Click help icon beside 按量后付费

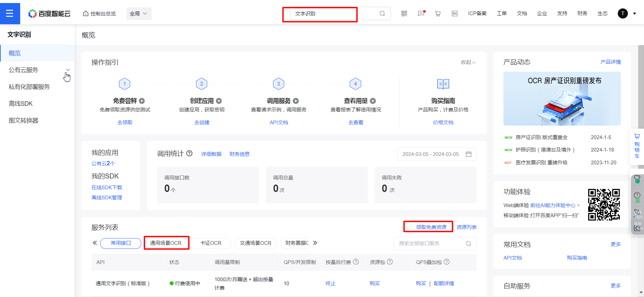[x=356, y=262]
